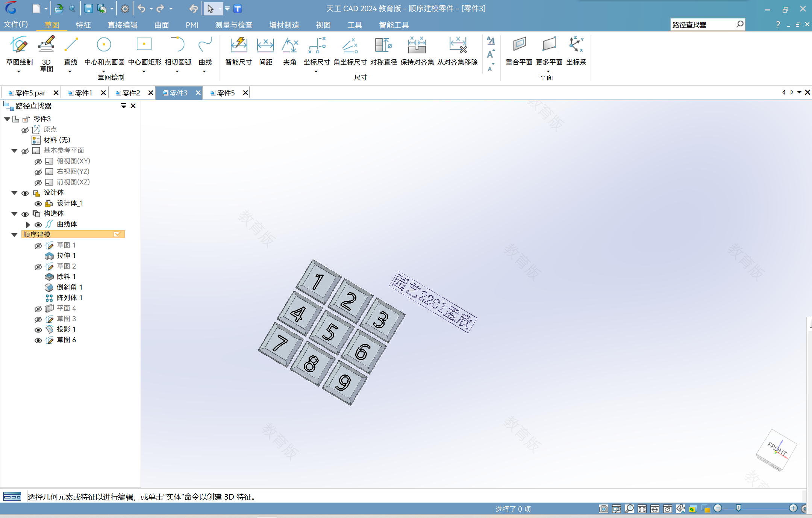Open the 路径查找器 panel options dropdown
Screen dimensions: 812x518
123,106
